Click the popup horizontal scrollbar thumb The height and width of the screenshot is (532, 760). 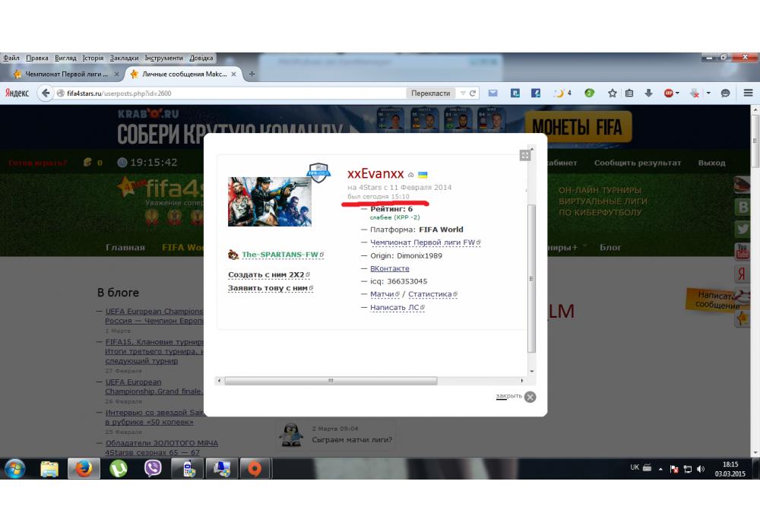click(331, 381)
